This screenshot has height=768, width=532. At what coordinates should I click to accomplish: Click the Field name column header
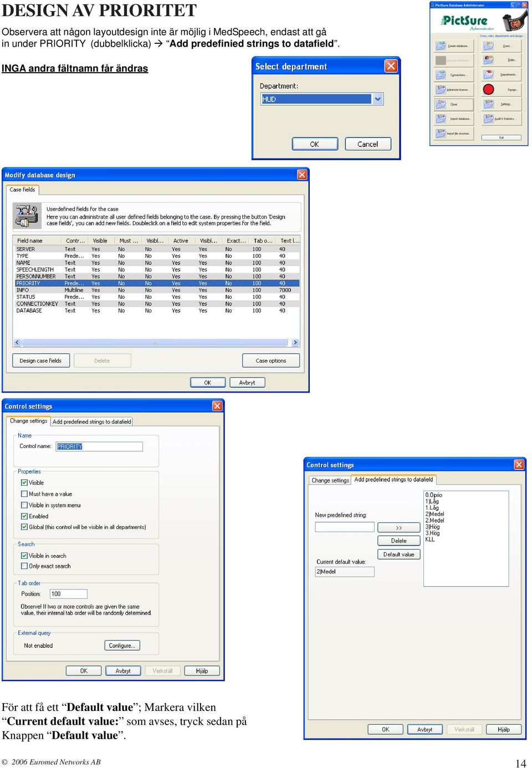coord(38,241)
